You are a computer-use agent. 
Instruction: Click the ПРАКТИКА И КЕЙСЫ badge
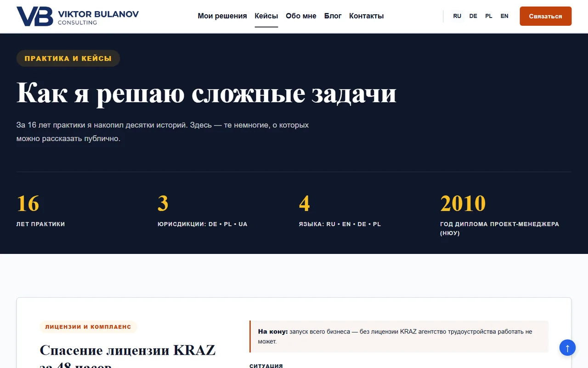(68, 58)
